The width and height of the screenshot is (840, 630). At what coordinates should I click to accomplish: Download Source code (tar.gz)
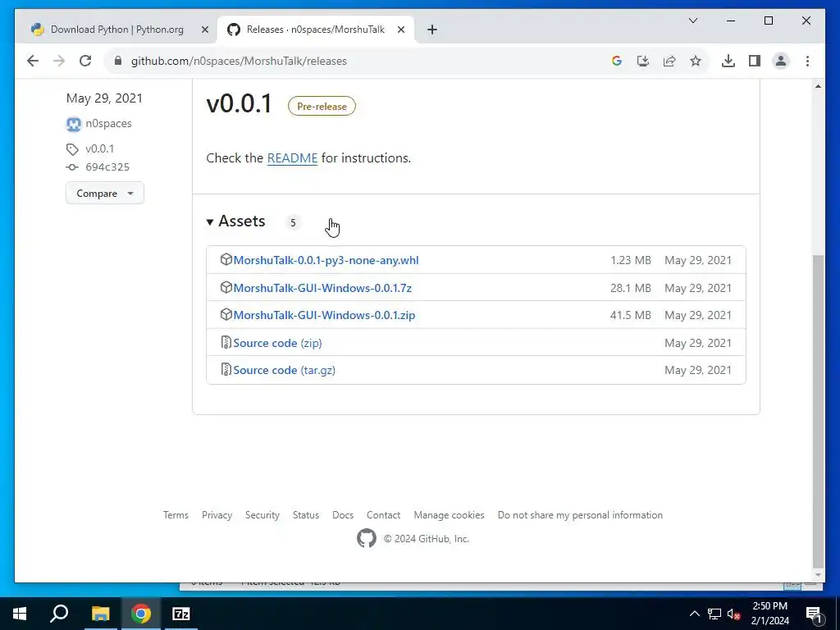[284, 370]
